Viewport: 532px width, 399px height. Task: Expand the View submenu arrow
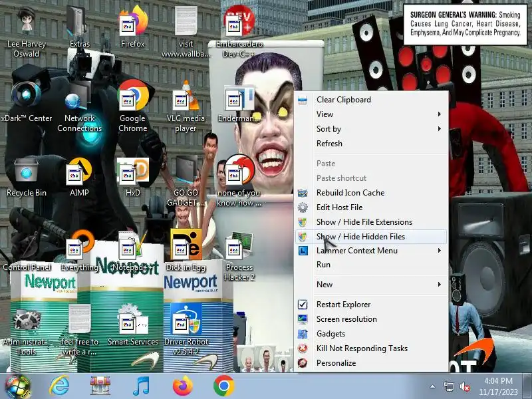tap(439, 114)
